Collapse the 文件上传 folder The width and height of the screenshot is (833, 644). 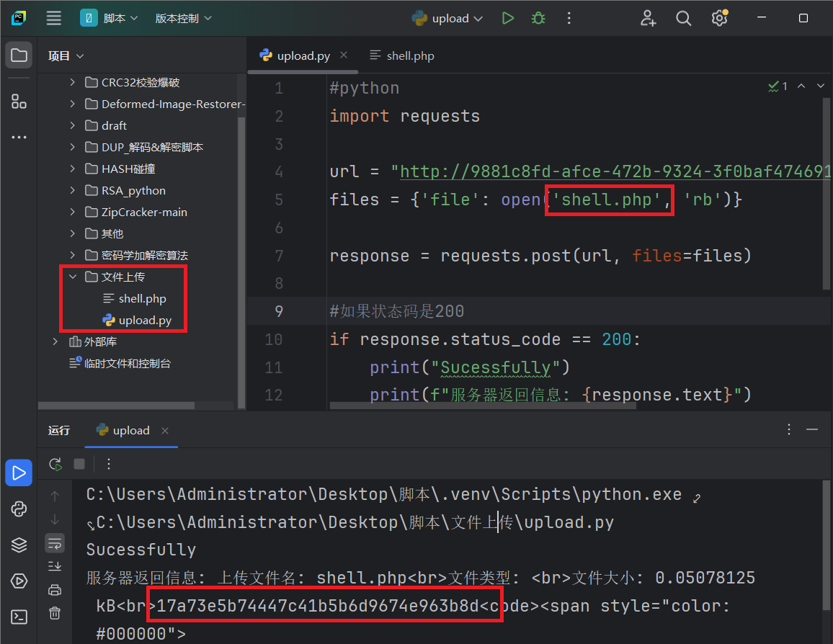(x=73, y=277)
